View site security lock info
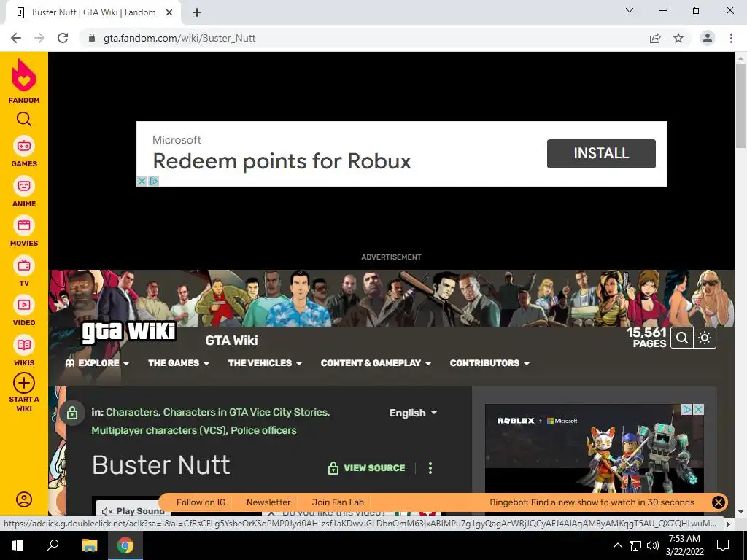 click(x=92, y=38)
